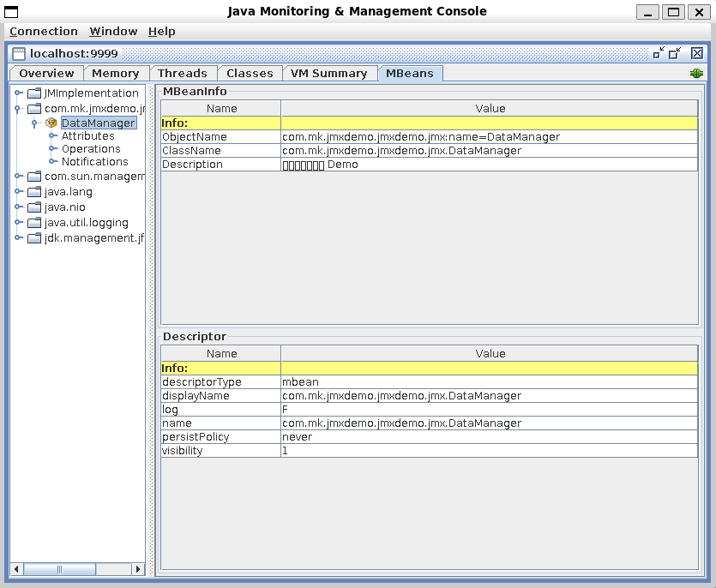Viewport: 716px width, 588px height.
Task: Collapse the DataManager tree node
Action: [x=34, y=123]
